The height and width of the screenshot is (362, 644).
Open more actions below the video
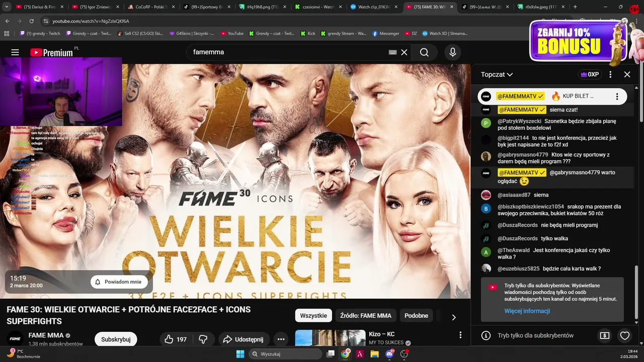point(281,339)
